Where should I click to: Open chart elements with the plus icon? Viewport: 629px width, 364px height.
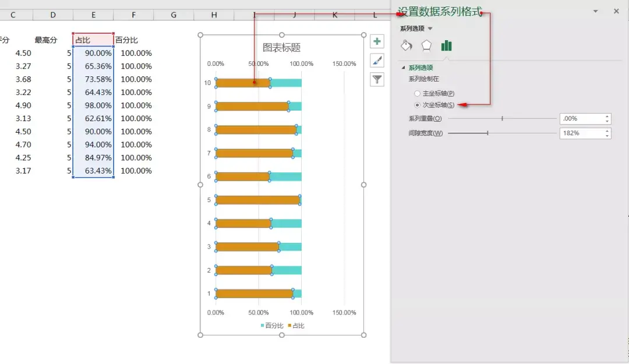click(x=377, y=41)
